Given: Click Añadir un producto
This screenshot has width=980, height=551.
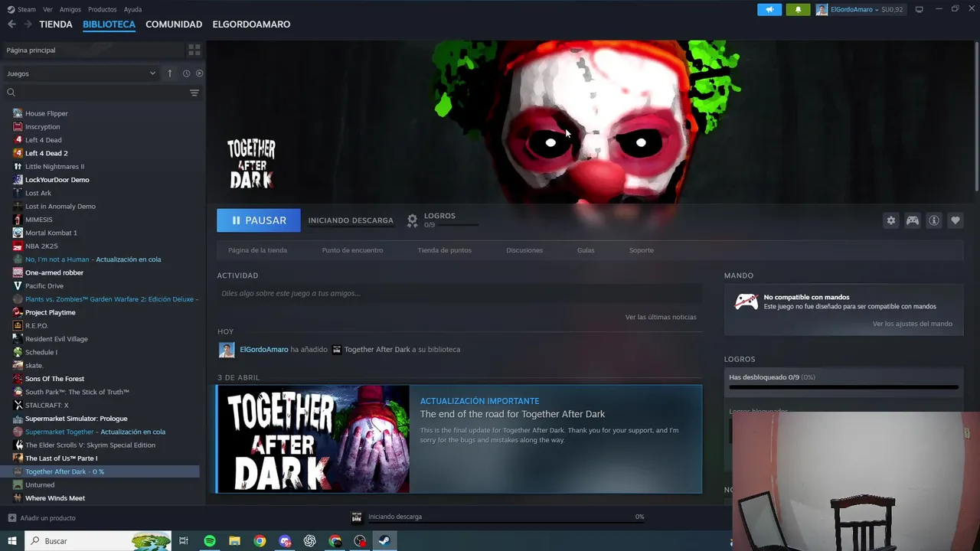Looking at the screenshot, I should point(47,518).
